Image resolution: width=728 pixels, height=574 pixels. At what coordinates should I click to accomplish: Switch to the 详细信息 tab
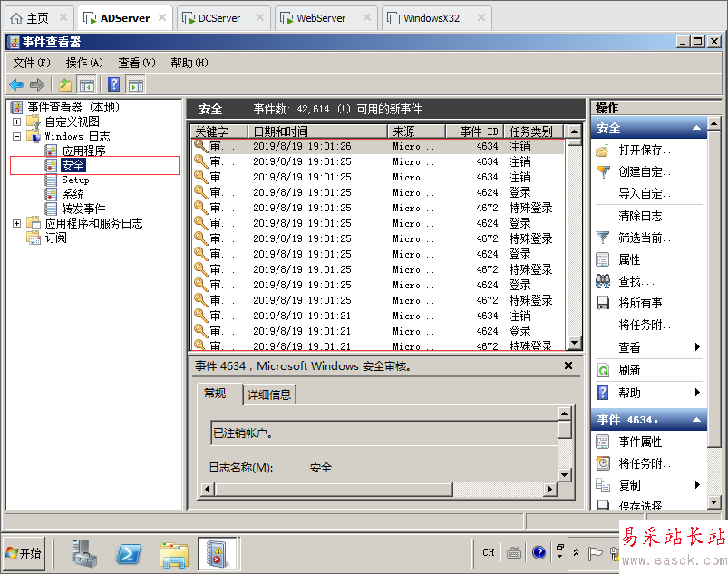(x=269, y=394)
